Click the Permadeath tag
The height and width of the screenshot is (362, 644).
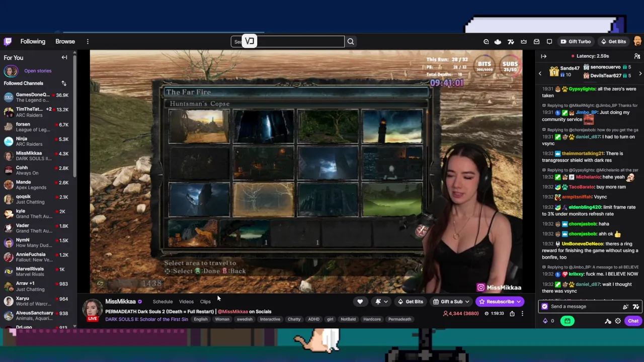click(x=399, y=319)
